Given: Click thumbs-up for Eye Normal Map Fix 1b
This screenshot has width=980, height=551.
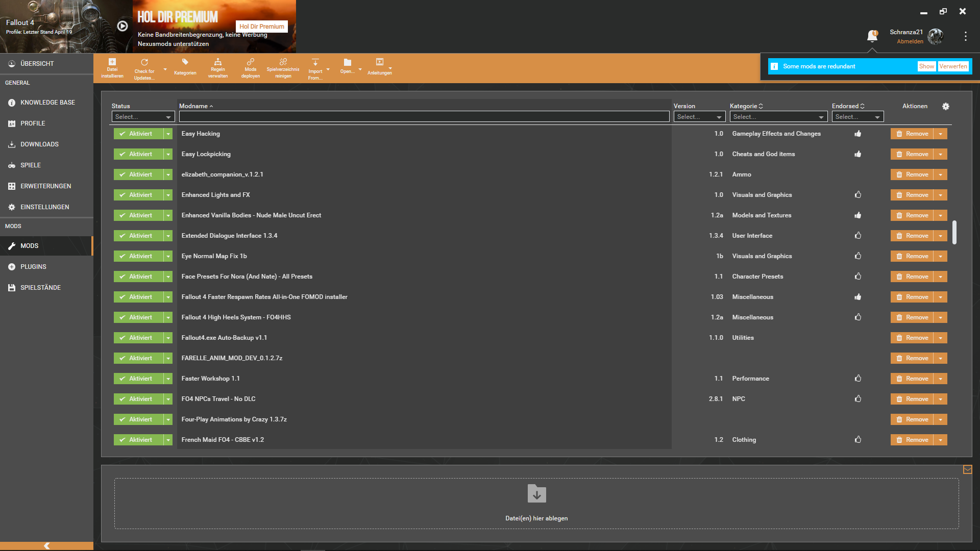Looking at the screenshot, I should 858,256.
